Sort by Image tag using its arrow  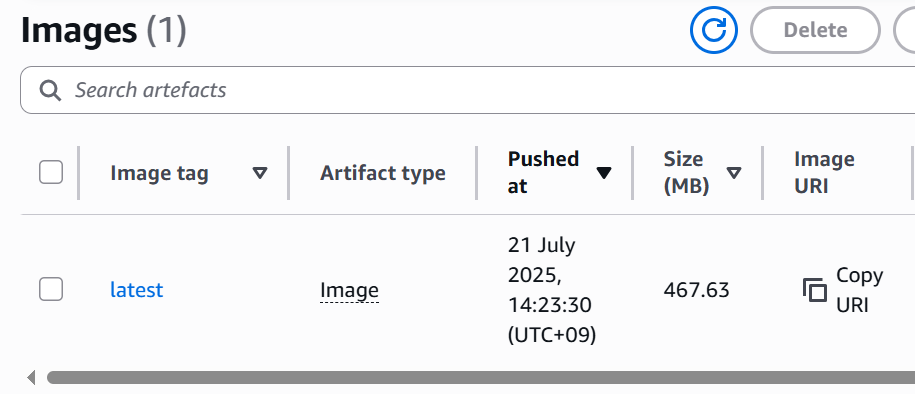click(260, 173)
